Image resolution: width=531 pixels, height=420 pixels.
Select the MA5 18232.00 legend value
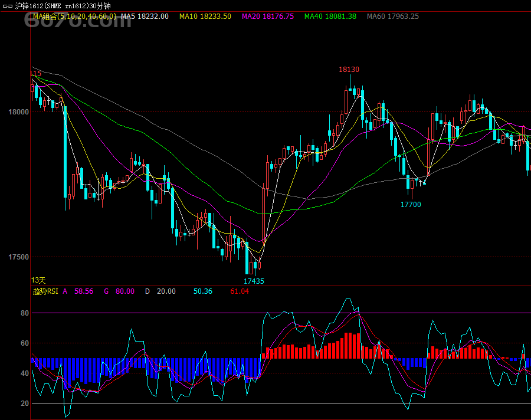[x=145, y=17]
